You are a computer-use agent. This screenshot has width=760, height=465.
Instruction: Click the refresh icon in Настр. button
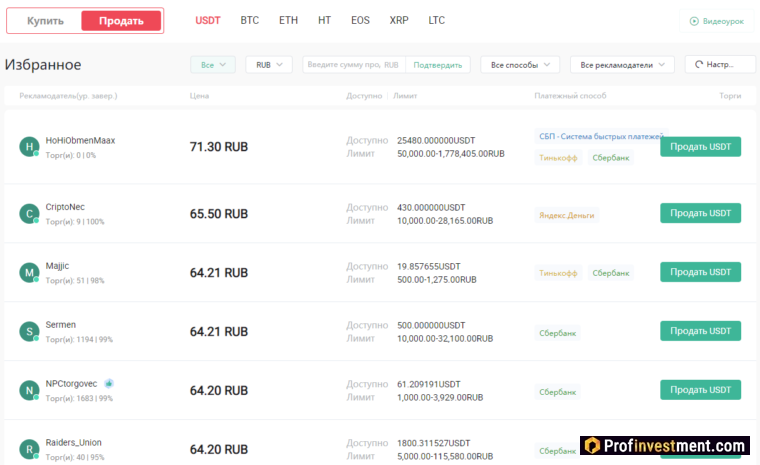698,64
